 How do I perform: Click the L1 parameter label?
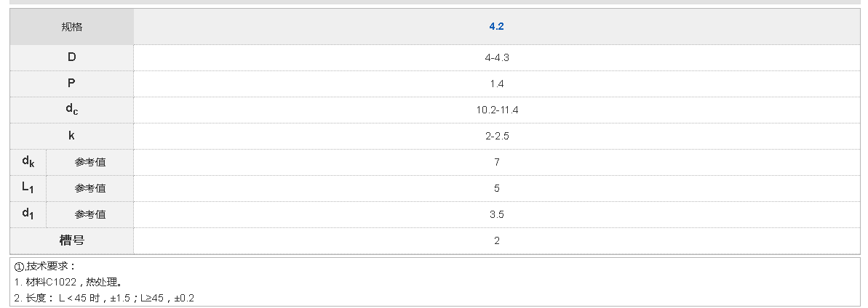click(x=28, y=188)
